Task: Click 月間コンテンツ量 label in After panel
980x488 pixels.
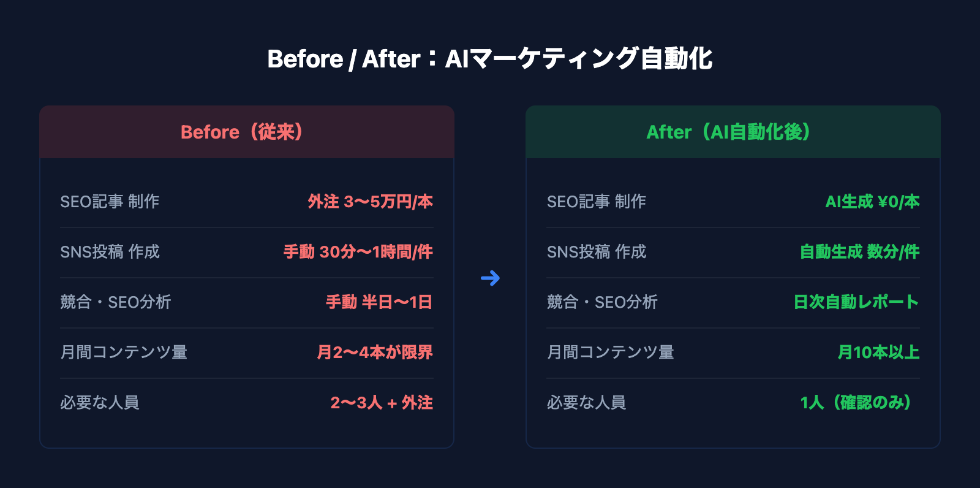Action: [x=610, y=353]
